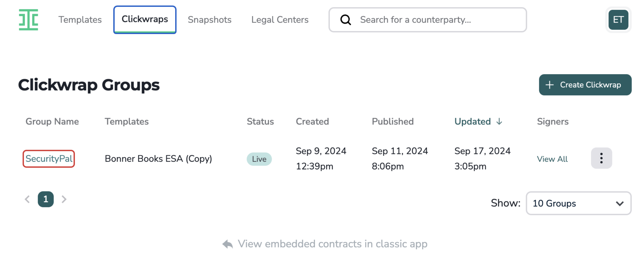Go to next page with right chevron
The width and height of the screenshot is (644, 268).
[x=64, y=199]
